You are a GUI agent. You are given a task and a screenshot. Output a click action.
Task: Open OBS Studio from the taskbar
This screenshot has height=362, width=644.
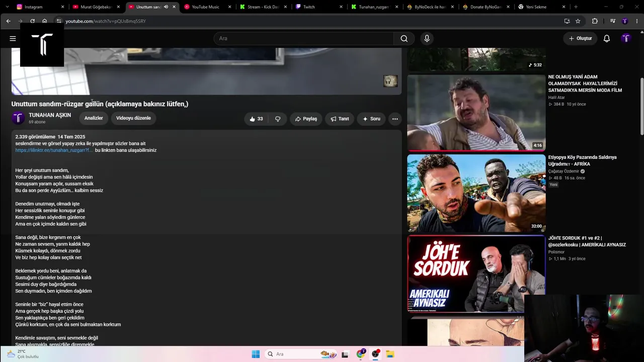pos(375,354)
